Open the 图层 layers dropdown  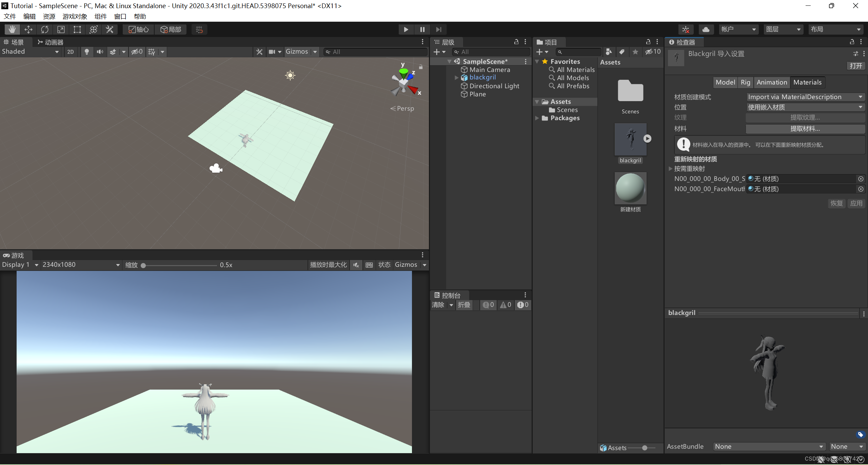point(783,29)
